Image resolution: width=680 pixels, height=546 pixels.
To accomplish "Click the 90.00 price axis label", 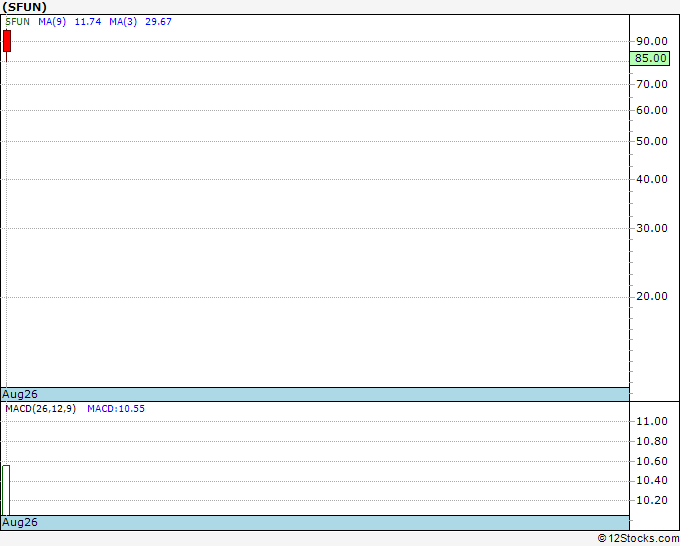I will [x=652, y=41].
